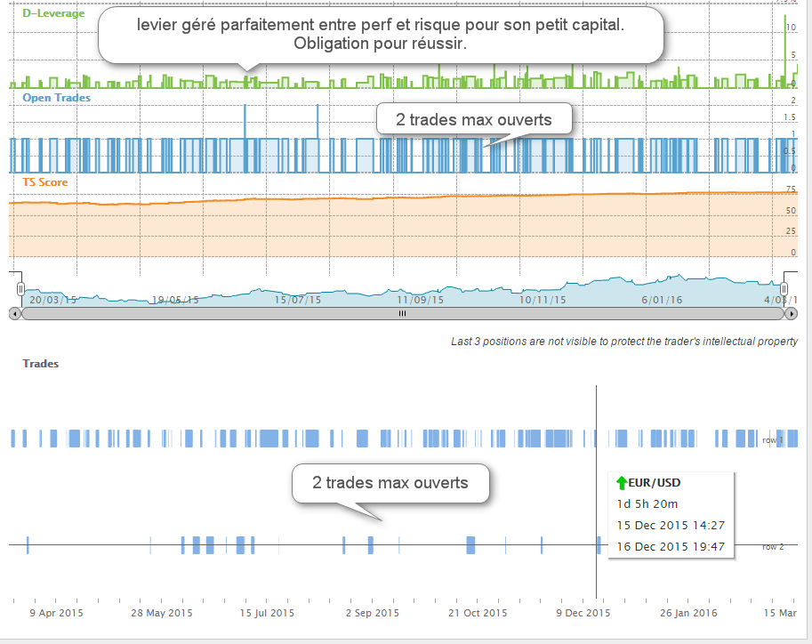Screen dimensions: 812x644
Task: Click the 9 Apr 2015 axis label
Action: pos(56,612)
